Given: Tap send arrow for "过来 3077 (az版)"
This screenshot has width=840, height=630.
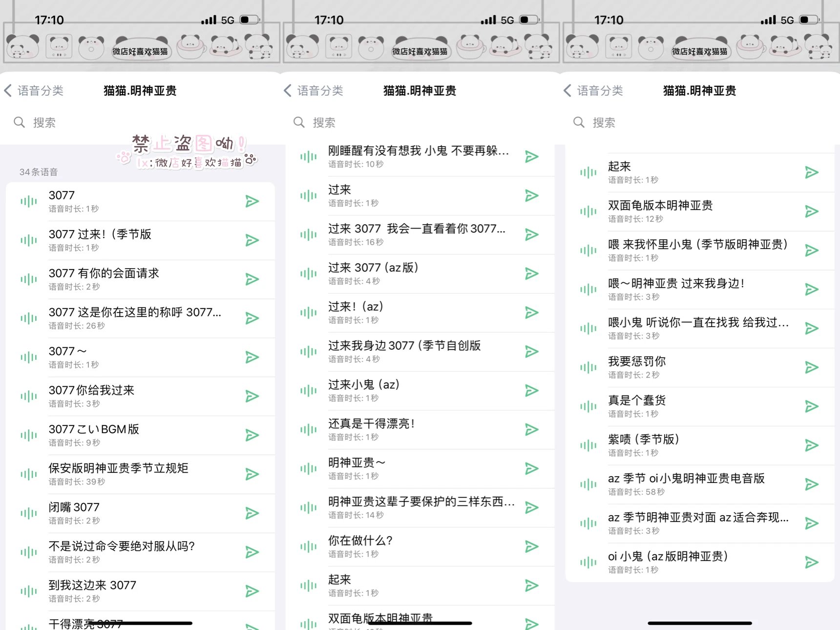Looking at the screenshot, I should tap(531, 273).
